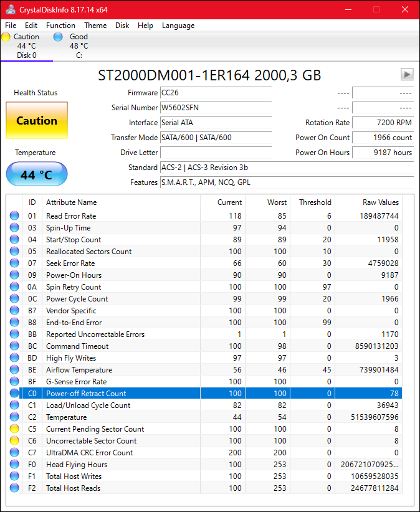Click the Current column header

click(222, 202)
